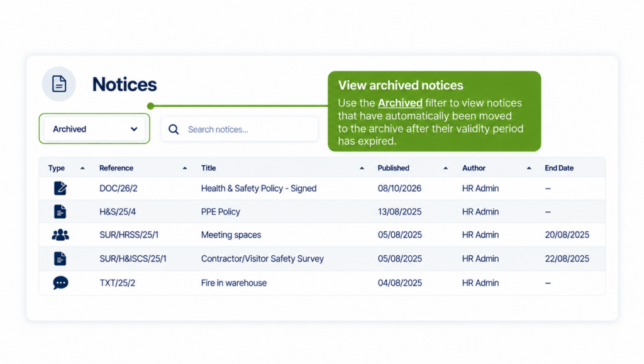Click the document icon for SUR/H&ISCS/25/1

click(x=60, y=258)
